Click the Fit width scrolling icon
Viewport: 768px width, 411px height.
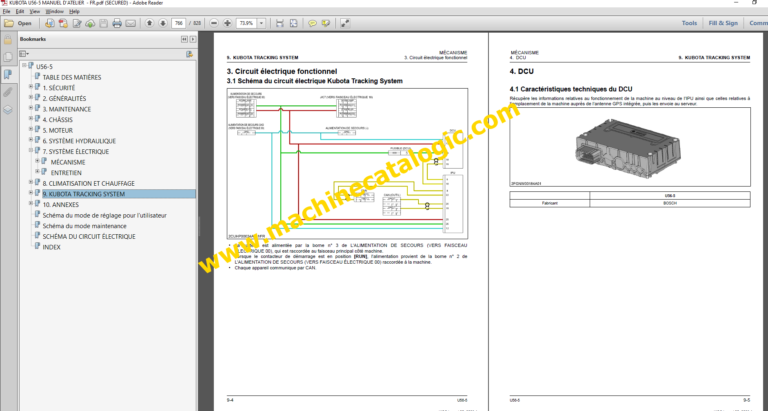point(280,23)
